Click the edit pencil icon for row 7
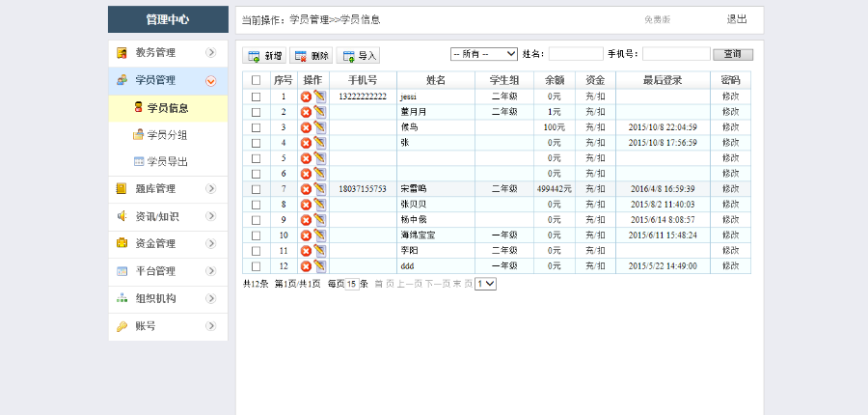The height and width of the screenshot is (415, 868). tap(319, 189)
